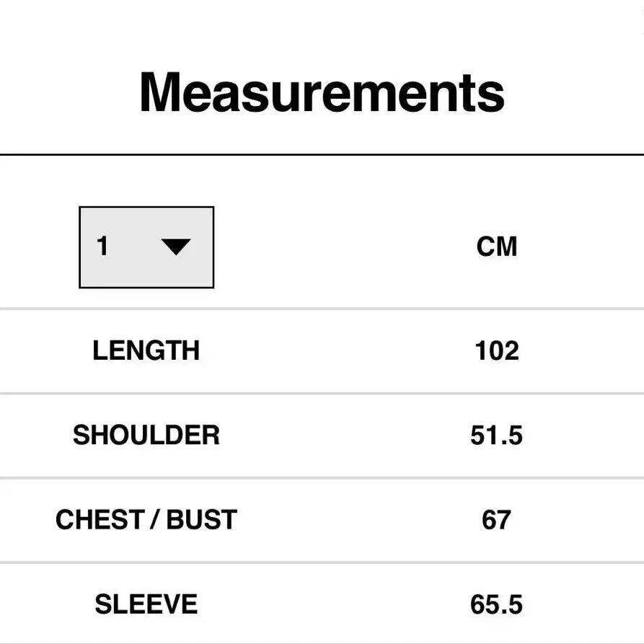Click the black divider line under Measurements
The width and height of the screenshot is (644, 644).
click(x=322, y=154)
